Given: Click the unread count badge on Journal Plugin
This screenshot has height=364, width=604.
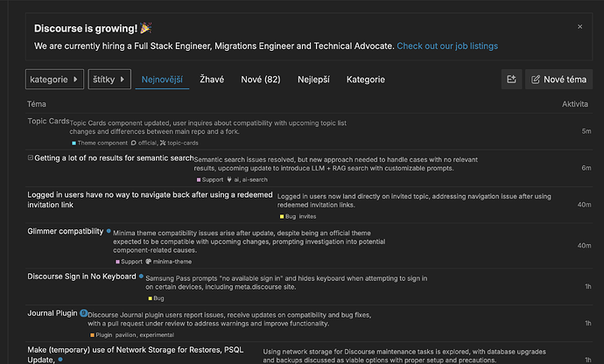Looking at the screenshot, I should pos(83,312).
